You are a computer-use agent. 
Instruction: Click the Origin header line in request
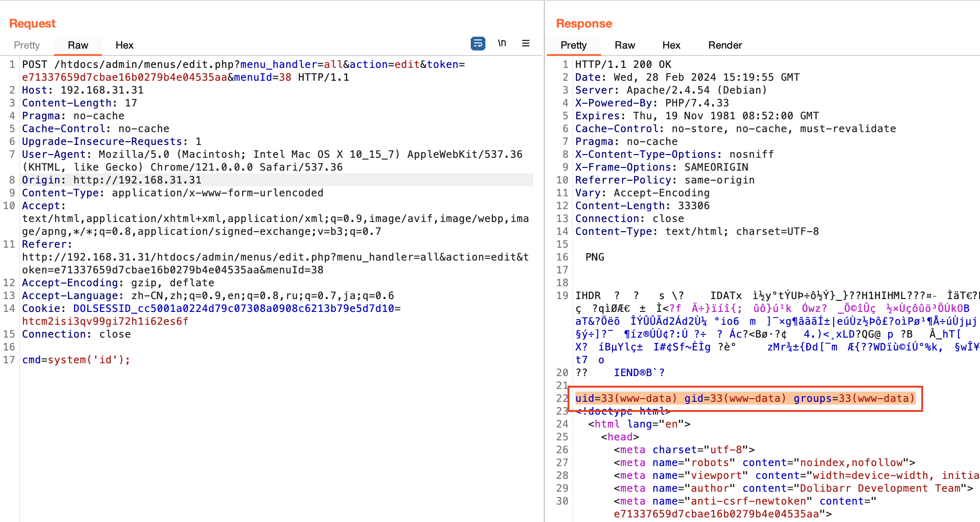pyautogui.click(x=111, y=180)
